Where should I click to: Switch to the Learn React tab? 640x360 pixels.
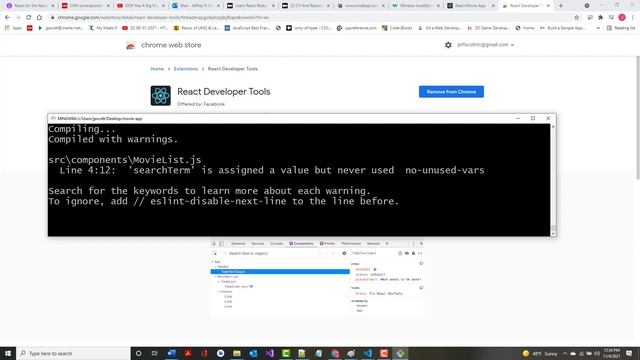point(250,6)
